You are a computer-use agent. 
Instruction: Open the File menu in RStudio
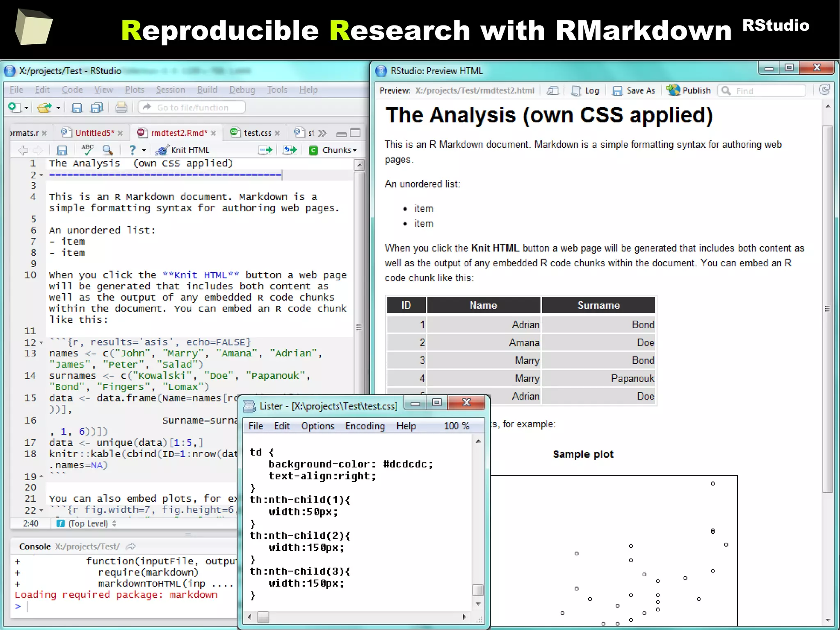click(x=16, y=89)
